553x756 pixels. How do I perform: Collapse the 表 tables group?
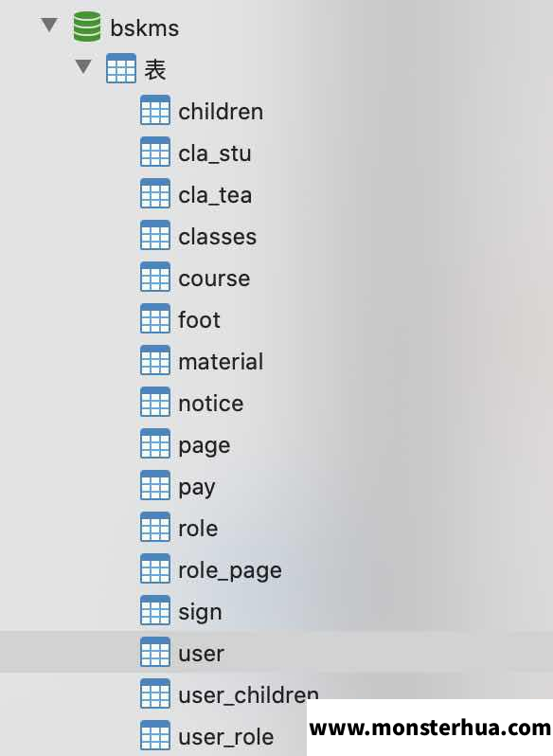83,66
